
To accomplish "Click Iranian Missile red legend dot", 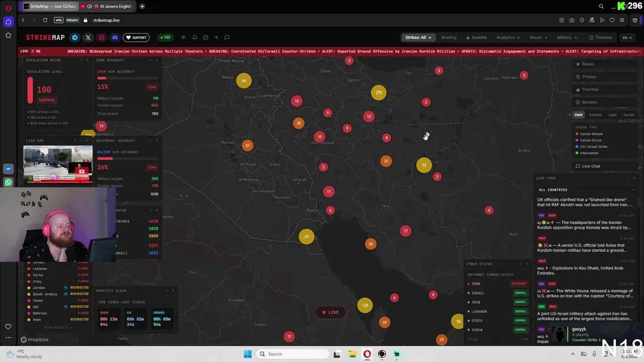I will coord(577,134).
